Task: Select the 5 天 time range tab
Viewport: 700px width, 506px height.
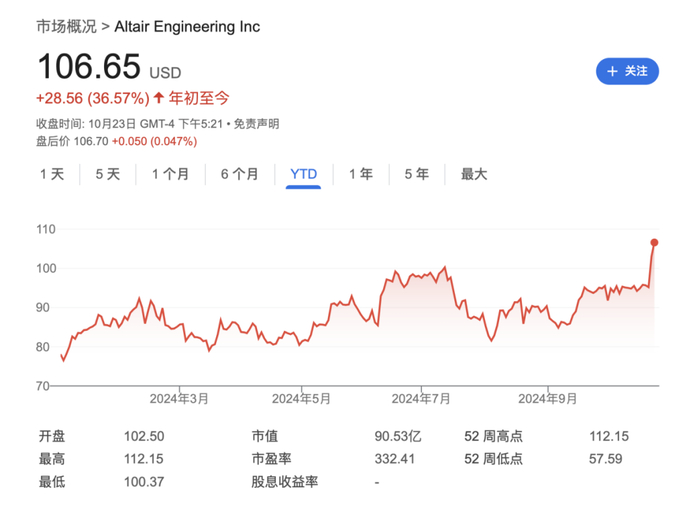Action: coord(108,174)
